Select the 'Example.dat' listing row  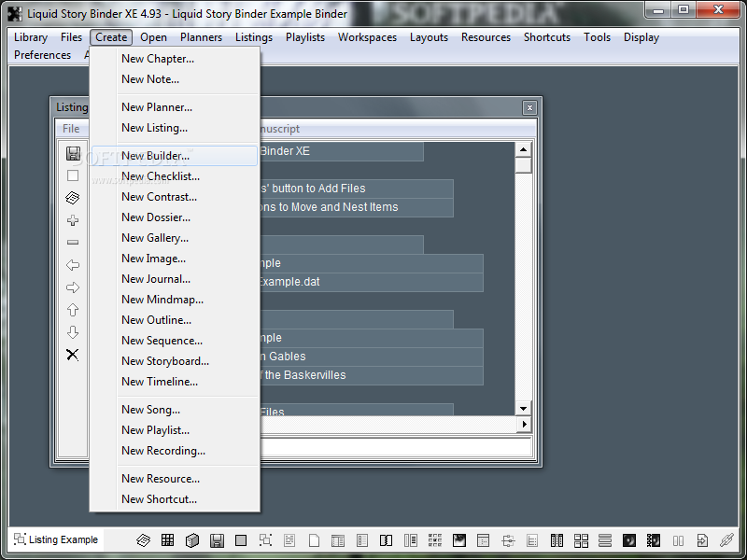pos(372,282)
